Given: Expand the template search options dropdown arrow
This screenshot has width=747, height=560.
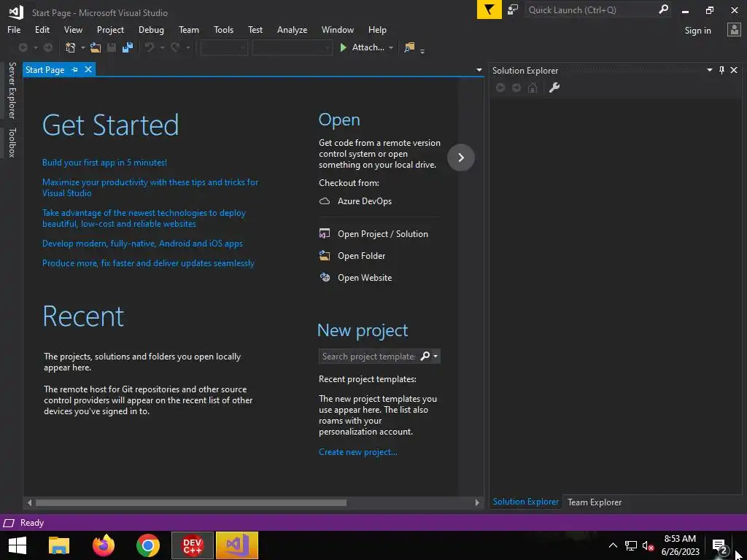Looking at the screenshot, I should click(436, 356).
